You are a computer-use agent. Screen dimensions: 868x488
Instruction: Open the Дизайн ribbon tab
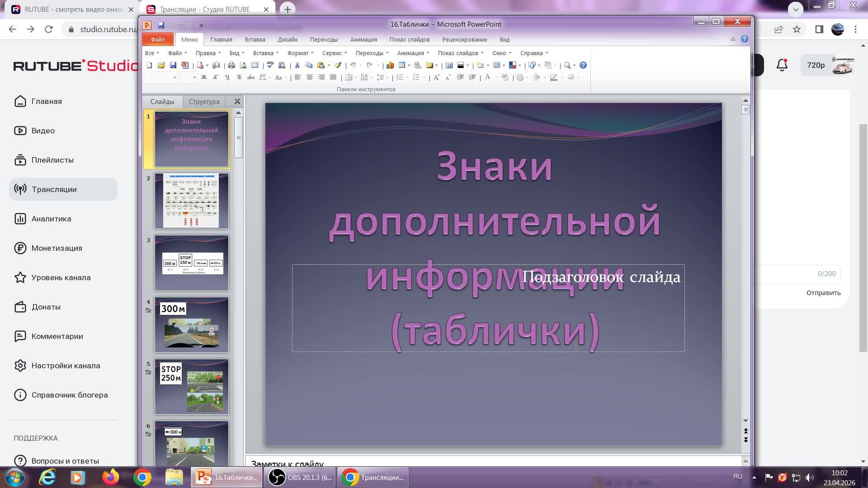click(288, 40)
